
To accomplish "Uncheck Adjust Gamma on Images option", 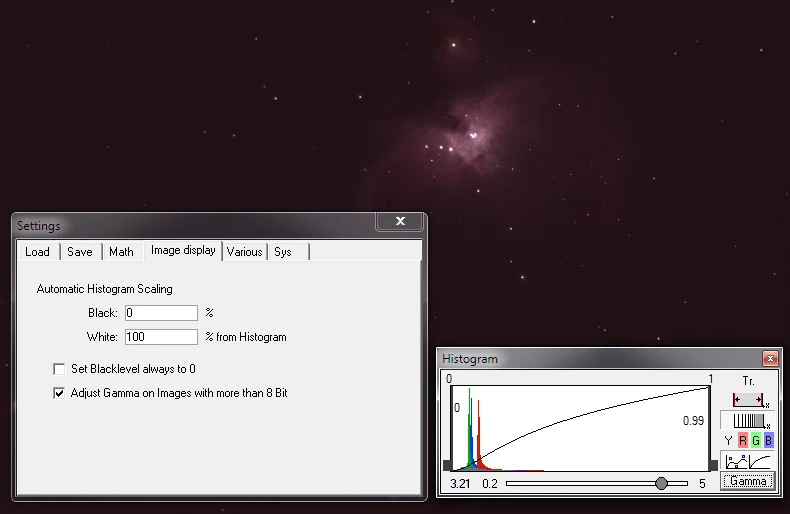I will [x=59, y=393].
